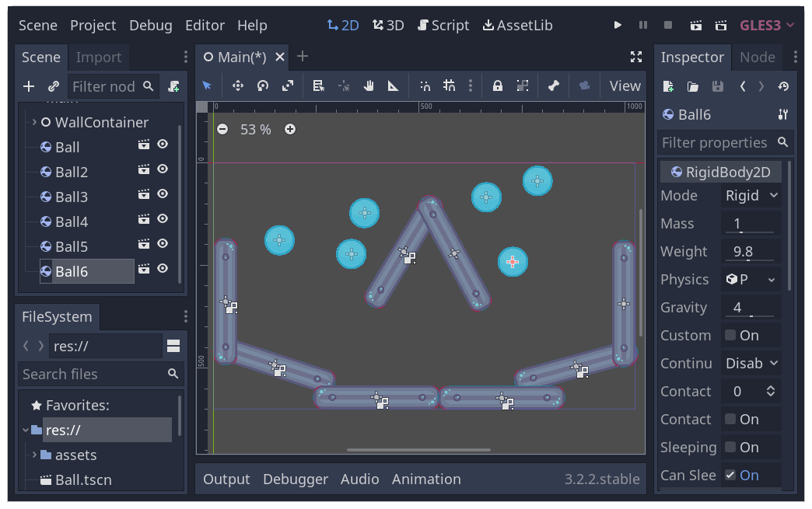Click the create new resource icon in Inspector
Image resolution: width=812 pixels, height=509 pixels.
click(667, 86)
